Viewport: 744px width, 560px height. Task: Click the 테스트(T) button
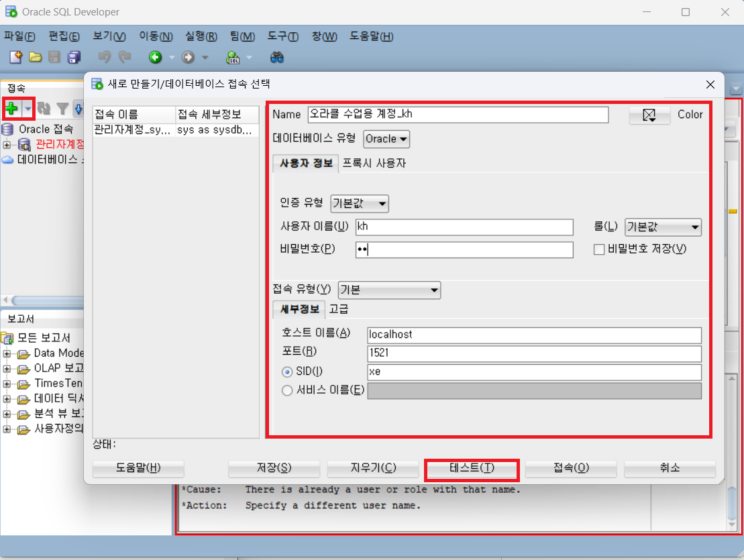pos(472,469)
